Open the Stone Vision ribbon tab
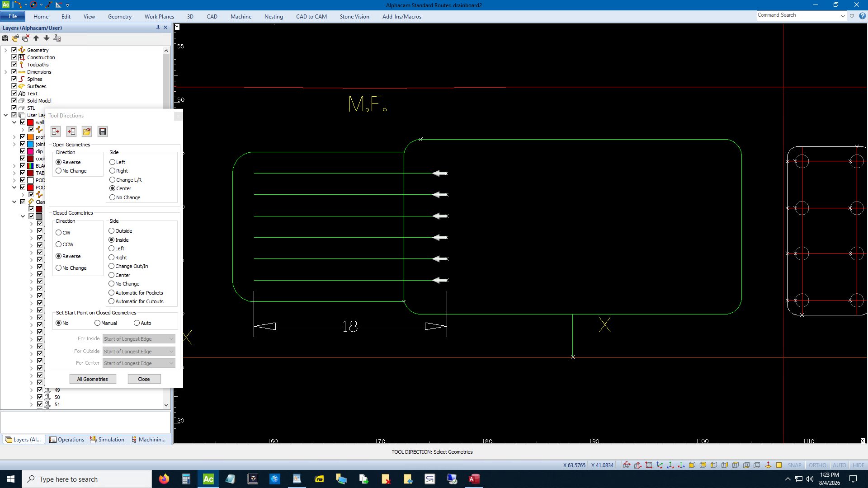This screenshot has height=488, width=868. tap(354, 17)
